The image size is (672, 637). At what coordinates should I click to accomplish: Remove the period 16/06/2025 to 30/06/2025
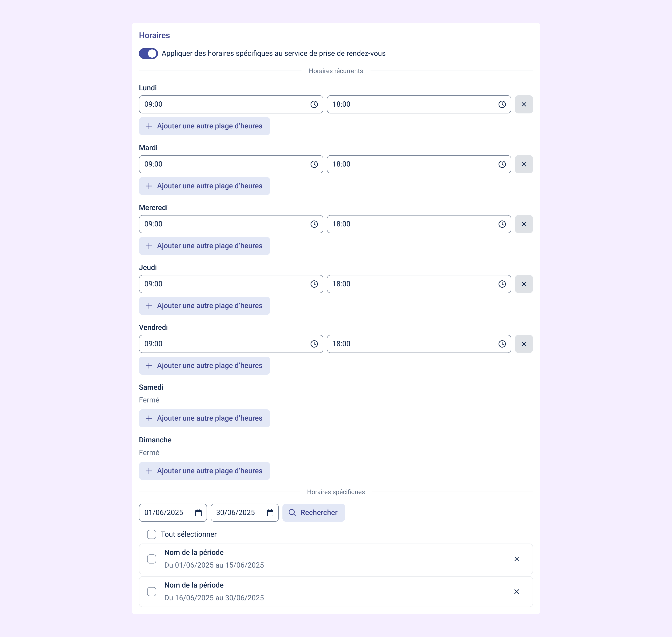[516, 591]
